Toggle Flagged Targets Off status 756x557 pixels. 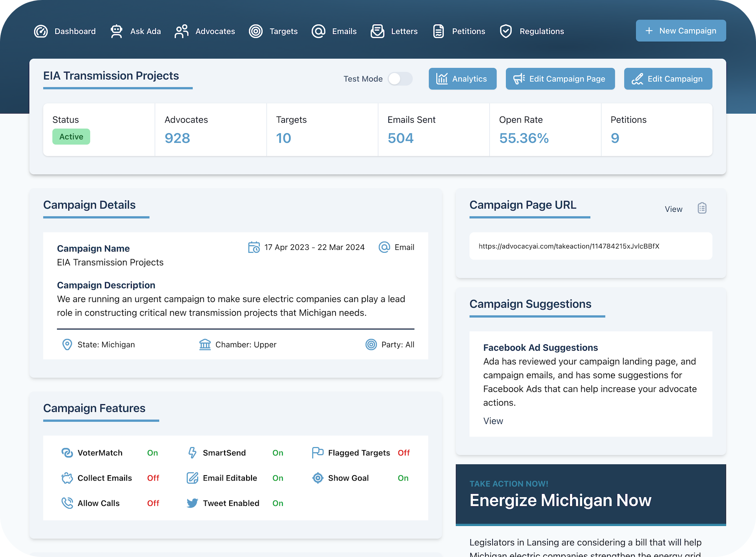pyautogui.click(x=404, y=453)
